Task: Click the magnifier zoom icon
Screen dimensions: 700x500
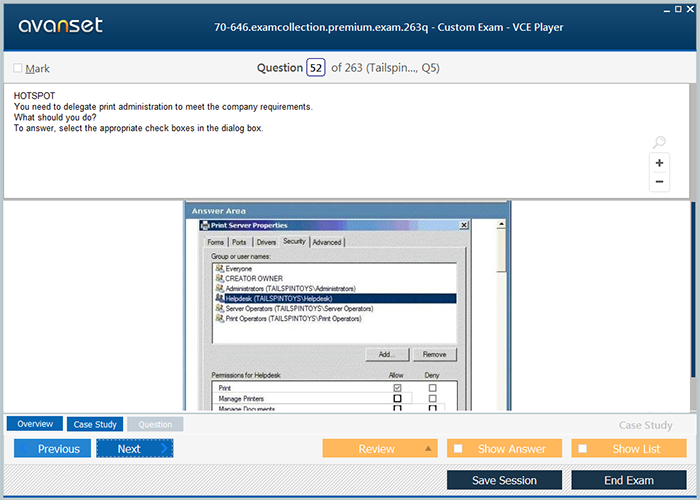Action: (x=659, y=142)
